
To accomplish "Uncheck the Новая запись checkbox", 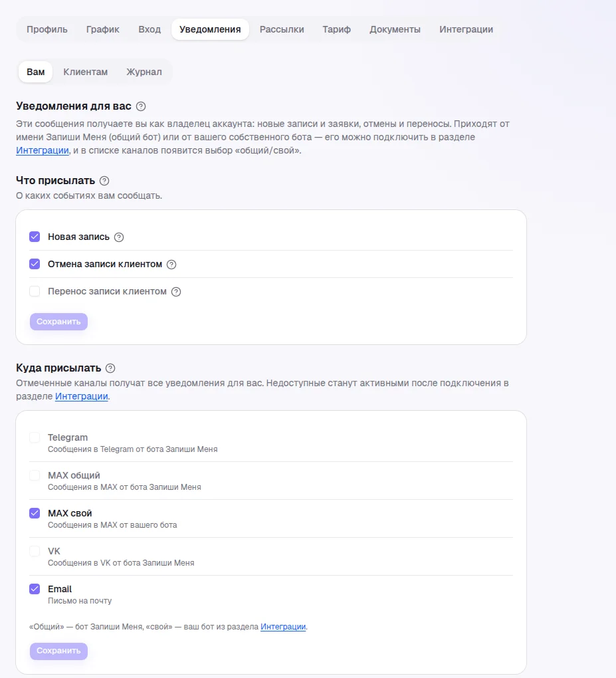I will click(35, 237).
